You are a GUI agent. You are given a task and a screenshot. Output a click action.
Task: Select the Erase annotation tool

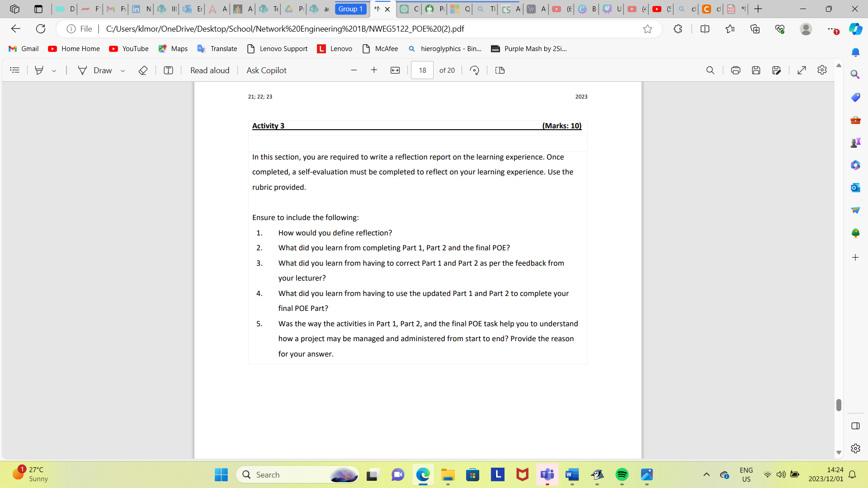143,70
